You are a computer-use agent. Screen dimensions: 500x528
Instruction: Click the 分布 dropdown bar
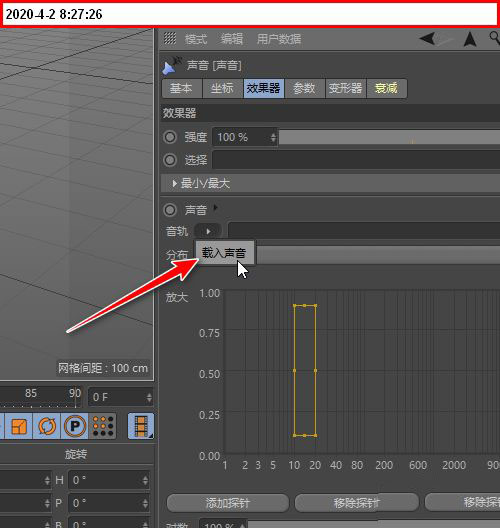click(x=378, y=255)
